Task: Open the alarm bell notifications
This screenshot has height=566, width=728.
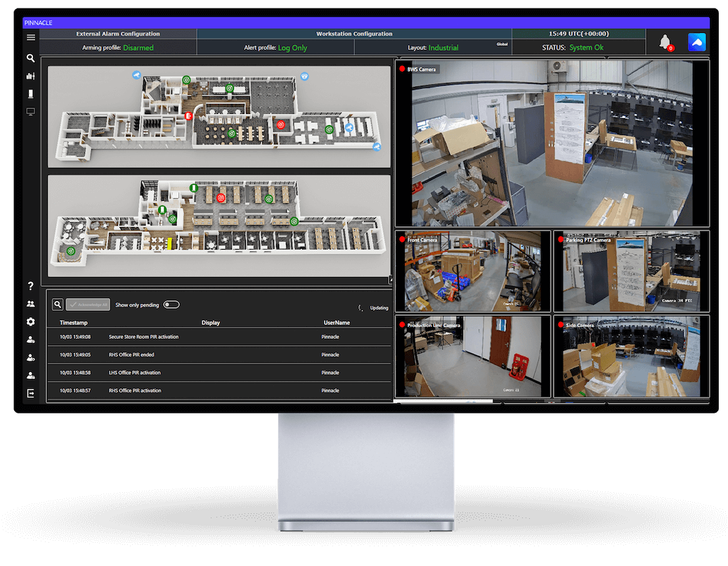Action: point(665,42)
